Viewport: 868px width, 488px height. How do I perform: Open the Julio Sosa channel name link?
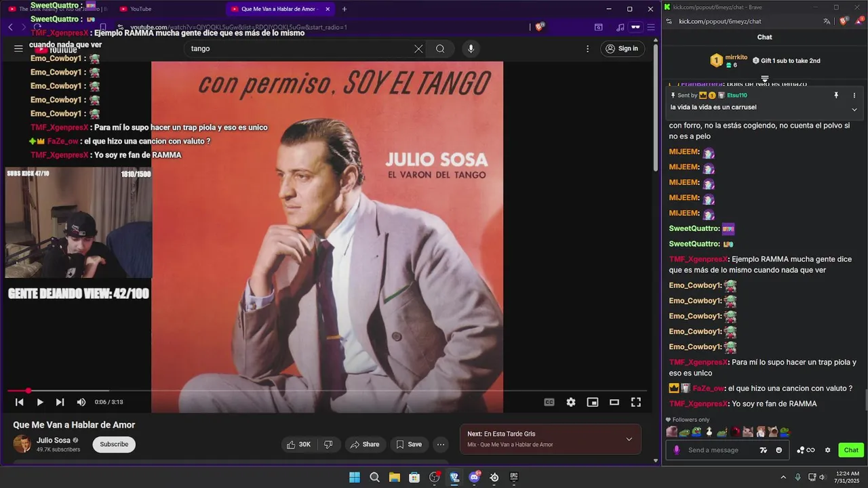(x=54, y=441)
